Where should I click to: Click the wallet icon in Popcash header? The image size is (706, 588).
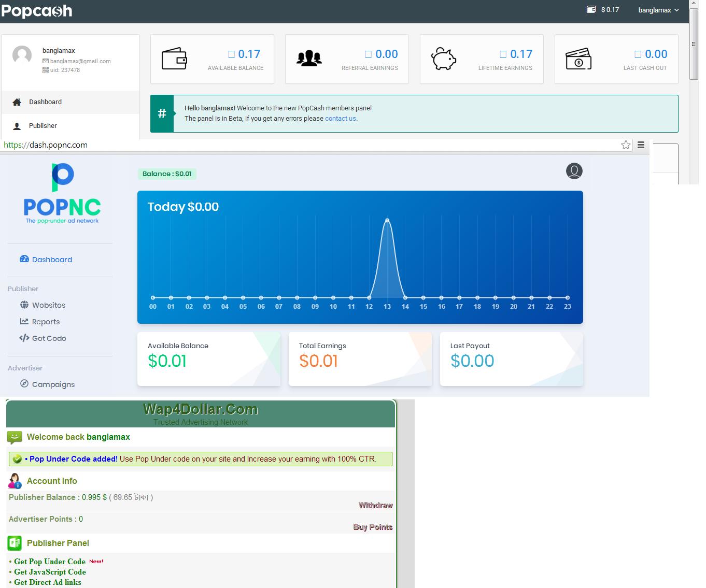pos(590,9)
